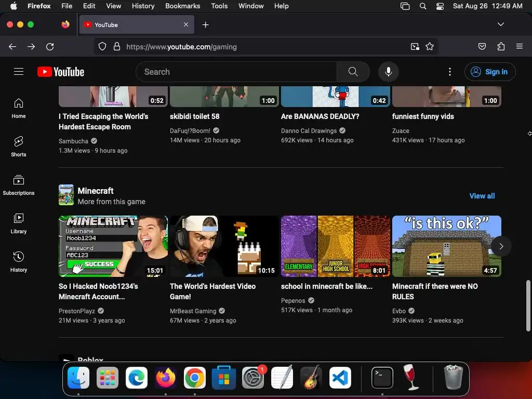Screen dimensions: 532x399
Task: Expand the list all tabs chevron
Action: pos(501,24)
